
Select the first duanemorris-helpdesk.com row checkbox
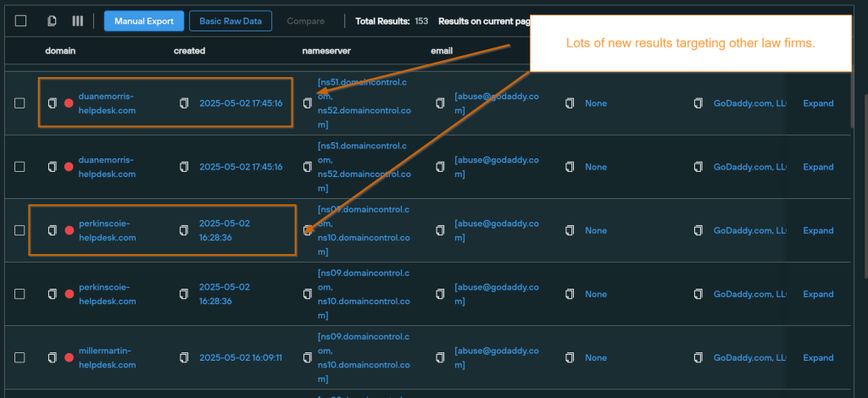coord(20,103)
